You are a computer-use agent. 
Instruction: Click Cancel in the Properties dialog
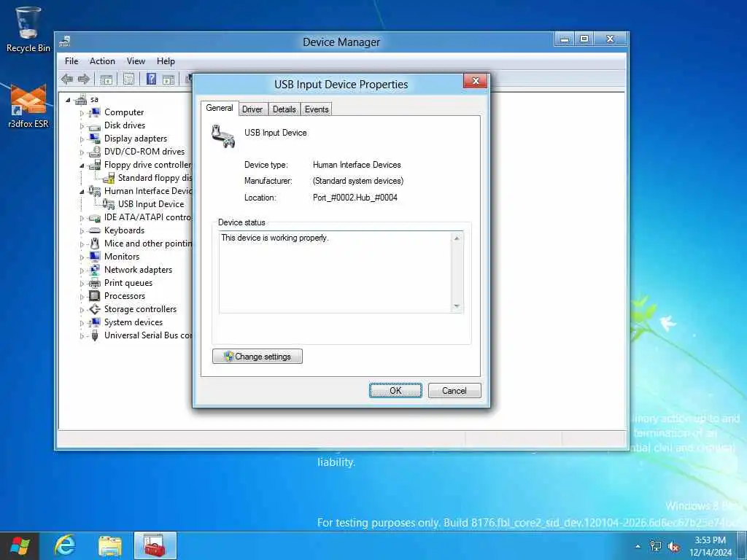coord(454,391)
